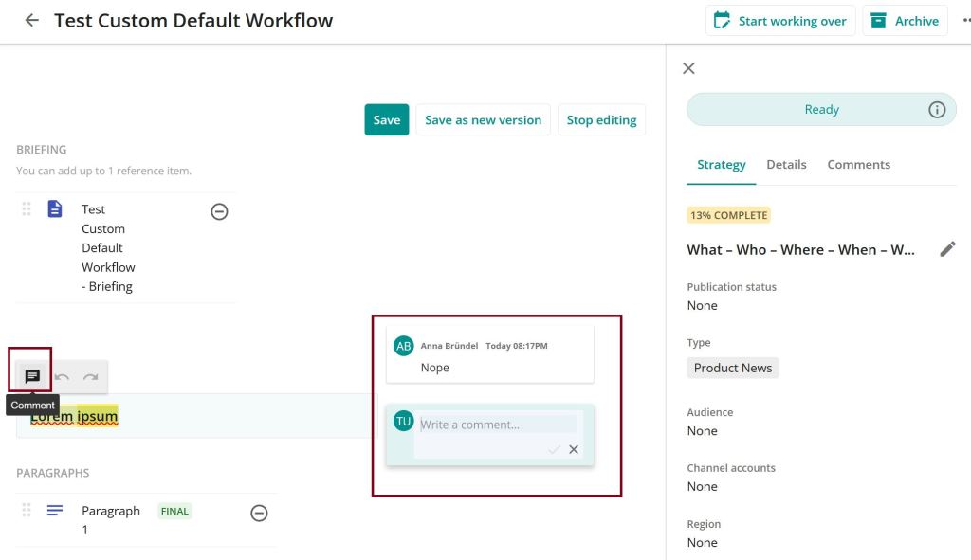Confirm the comment with checkmark icon
Screen dimensions: 971x560
point(554,449)
